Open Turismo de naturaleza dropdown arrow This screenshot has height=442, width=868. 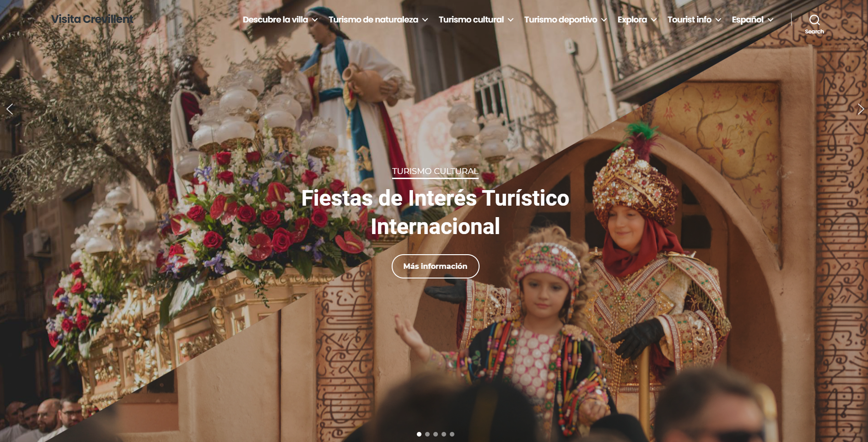click(x=425, y=20)
